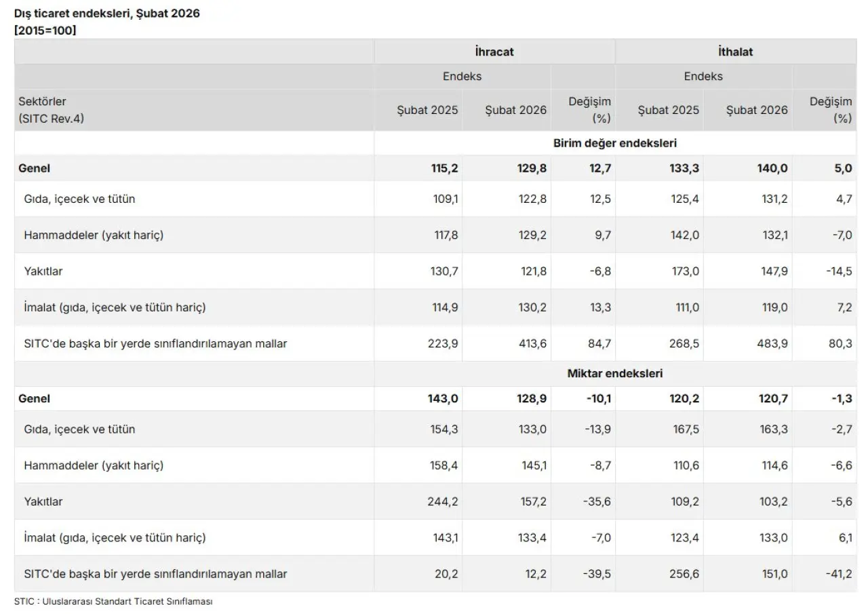Select the Yakıtlar import change -14,5
868x614 pixels.
pos(837,271)
